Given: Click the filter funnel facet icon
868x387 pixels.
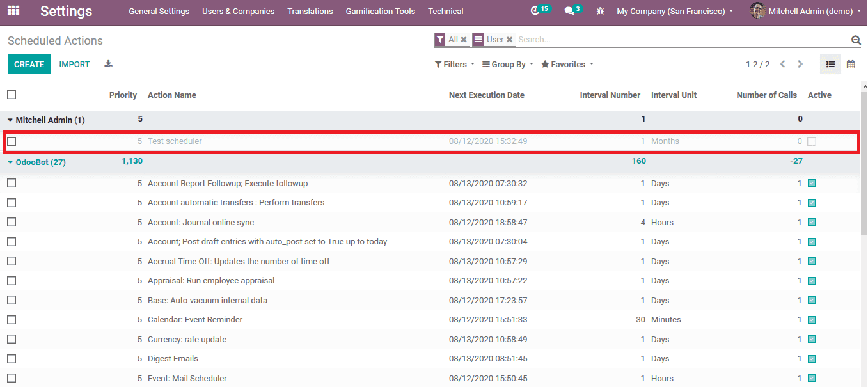Looking at the screenshot, I should point(440,40).
